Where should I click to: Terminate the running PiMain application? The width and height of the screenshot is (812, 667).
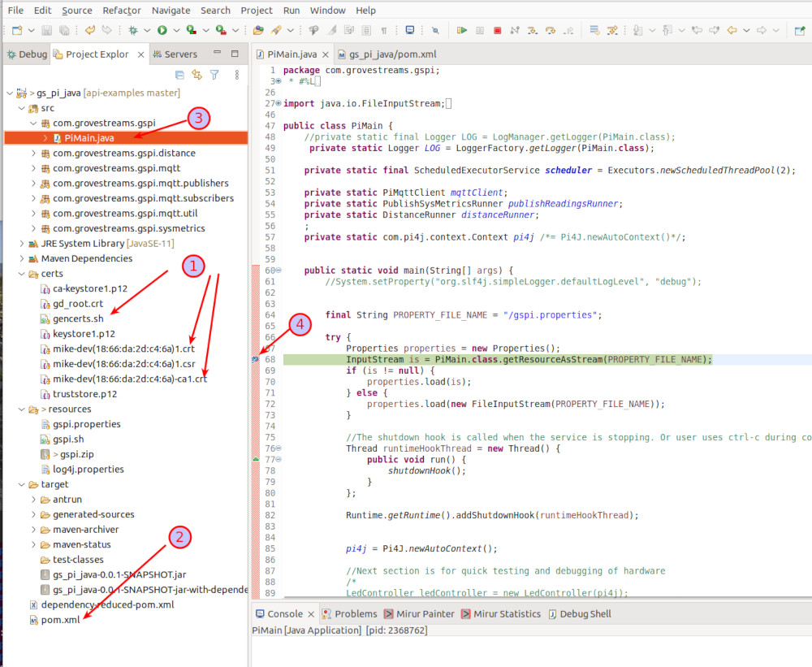coord(497,28)
